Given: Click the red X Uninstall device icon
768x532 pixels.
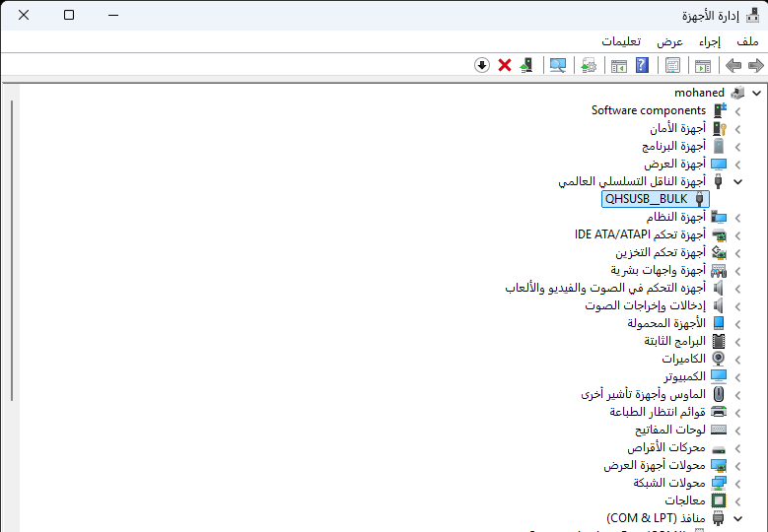Looking at the screenshot, I should pos(505,65).
